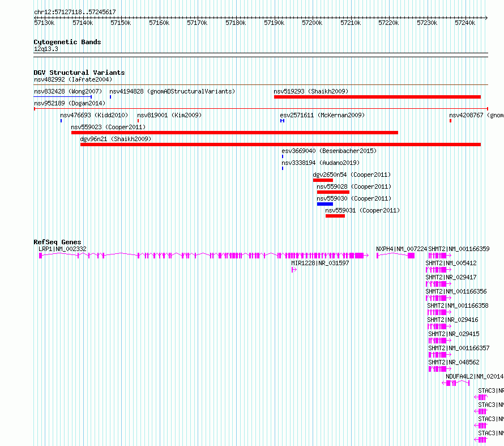The image size is (504, 446).
Task: Click the nsv4194828 small blue marker
Action: [x=110, y=97]
